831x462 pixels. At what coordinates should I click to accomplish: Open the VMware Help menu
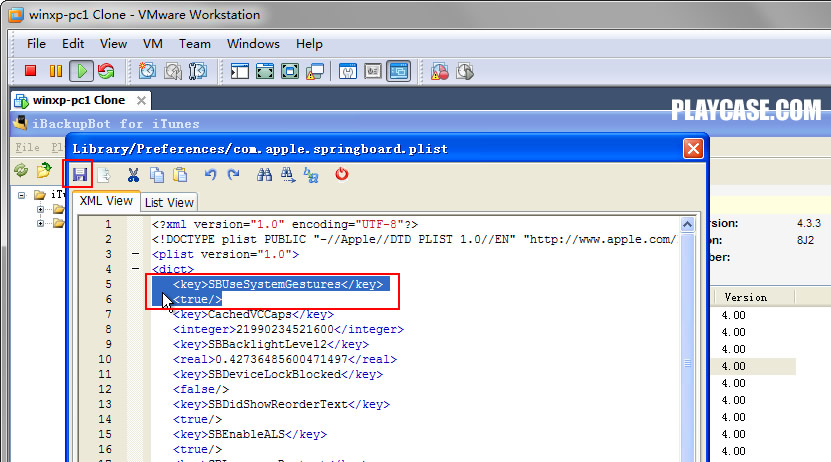(x=309, y=44)
